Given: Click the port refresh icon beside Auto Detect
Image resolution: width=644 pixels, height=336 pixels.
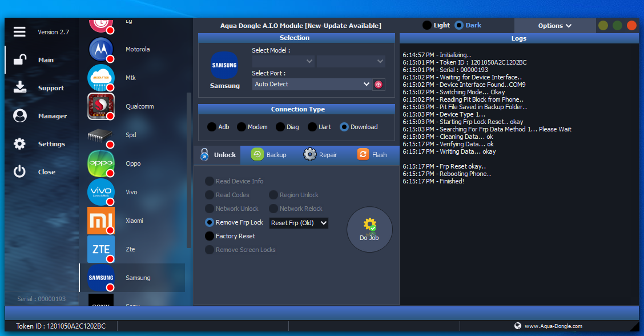Looking at the screenshot, I should [379, 85].
